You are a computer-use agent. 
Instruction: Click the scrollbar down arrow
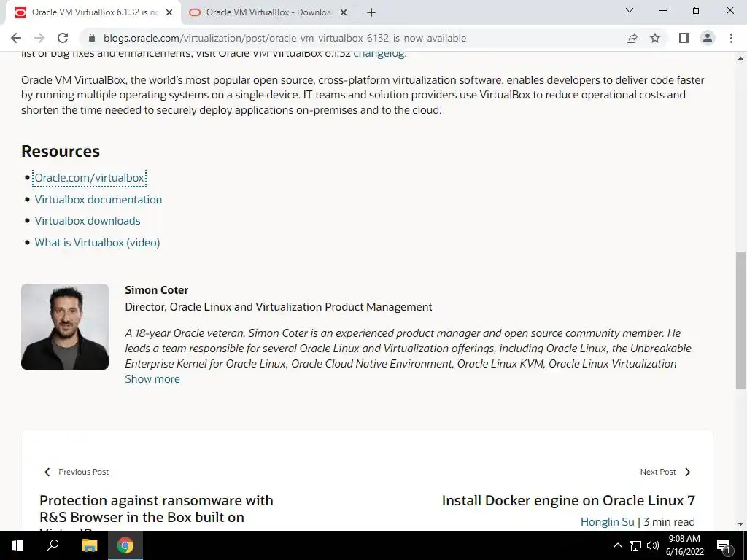(x=740, y=524)
